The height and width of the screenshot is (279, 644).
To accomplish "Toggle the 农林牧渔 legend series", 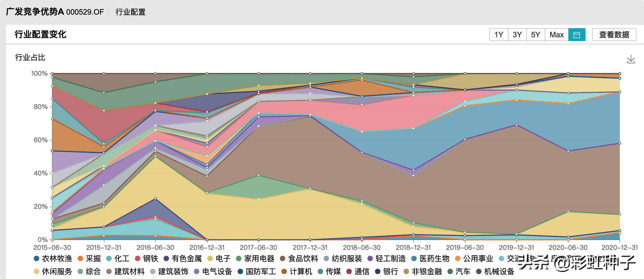I will click(53, 259).
